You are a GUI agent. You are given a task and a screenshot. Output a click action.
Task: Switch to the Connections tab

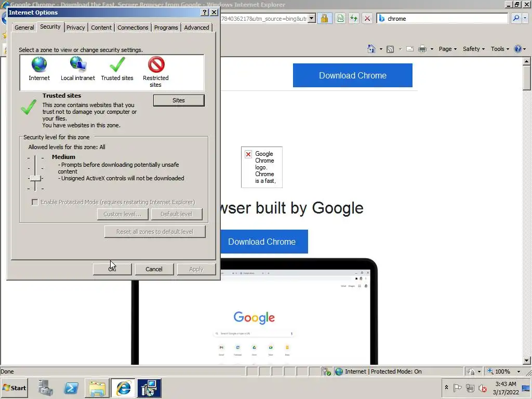[x=132, y=28]
